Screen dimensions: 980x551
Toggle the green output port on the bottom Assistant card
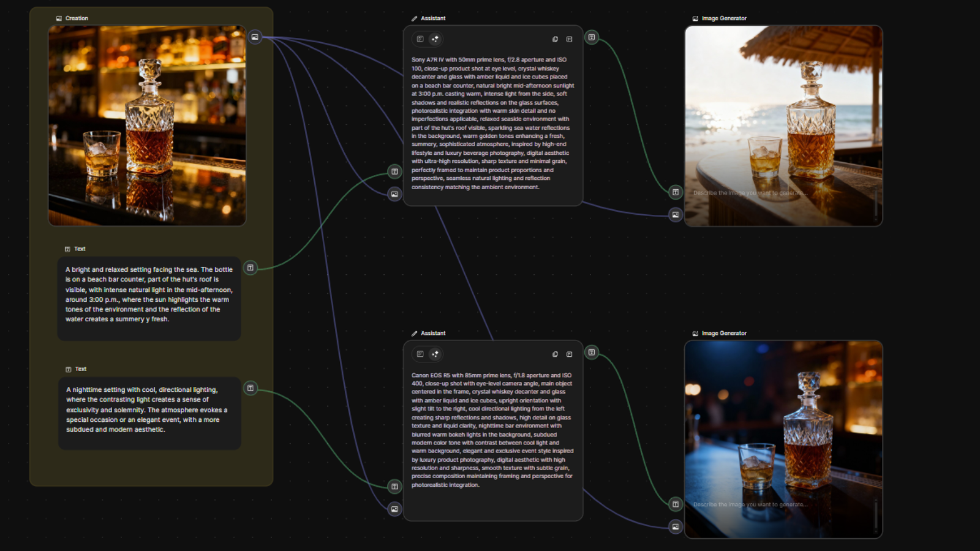(x=591, y=352)
